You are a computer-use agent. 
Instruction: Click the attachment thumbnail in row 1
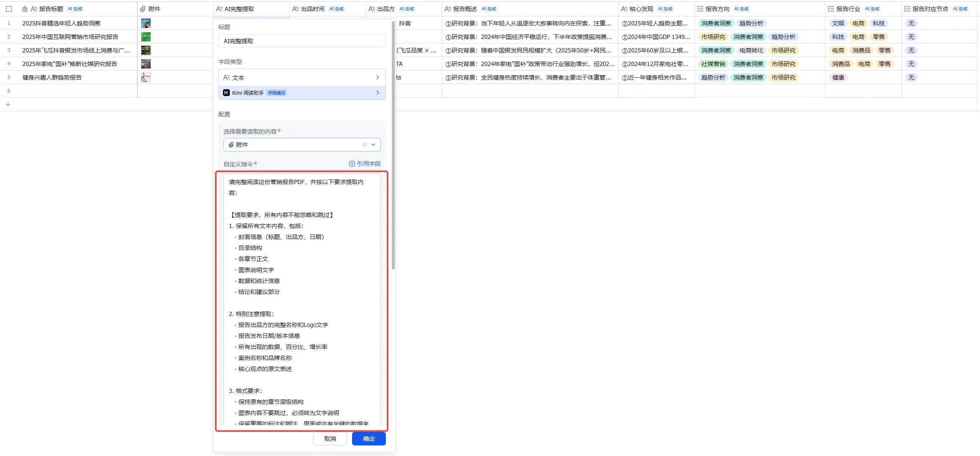(x=146, y=23)
